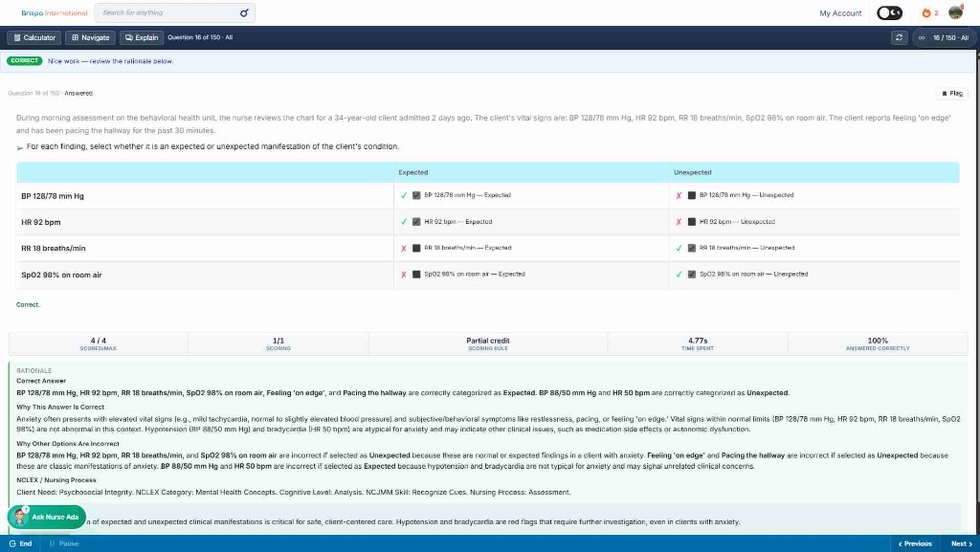Viewport: 980px width, 552px height.
Task: Open the Navigate question grid
Action: tap(90, 37)
